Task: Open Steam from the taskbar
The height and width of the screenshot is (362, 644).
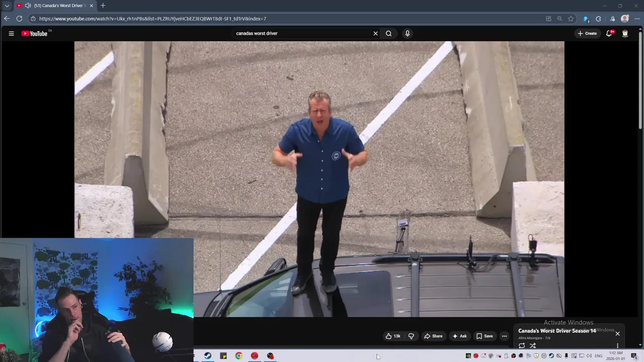Action: (x=208, y=356)
